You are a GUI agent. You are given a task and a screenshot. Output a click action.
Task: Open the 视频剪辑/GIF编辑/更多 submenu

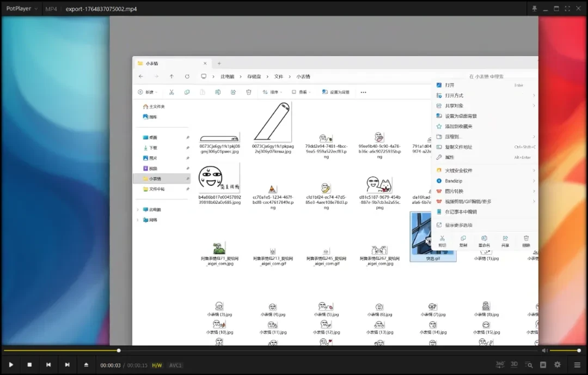point(485,202)
